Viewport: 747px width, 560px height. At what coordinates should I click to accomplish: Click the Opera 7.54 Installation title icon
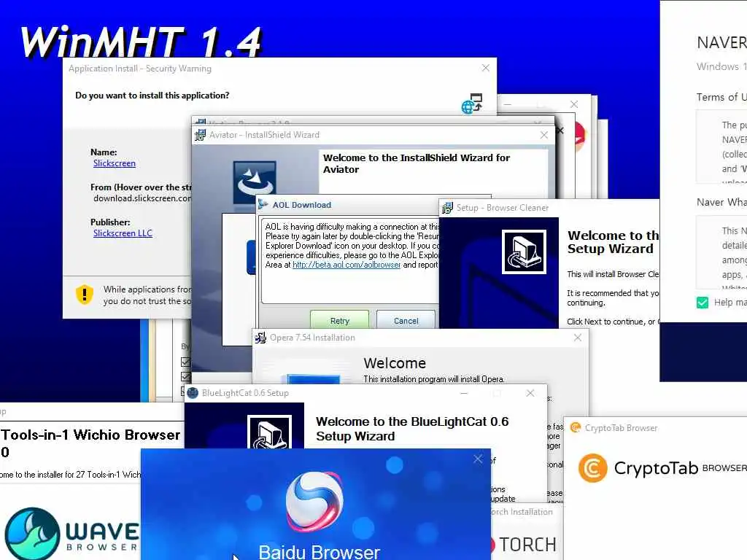click(260, 338)
